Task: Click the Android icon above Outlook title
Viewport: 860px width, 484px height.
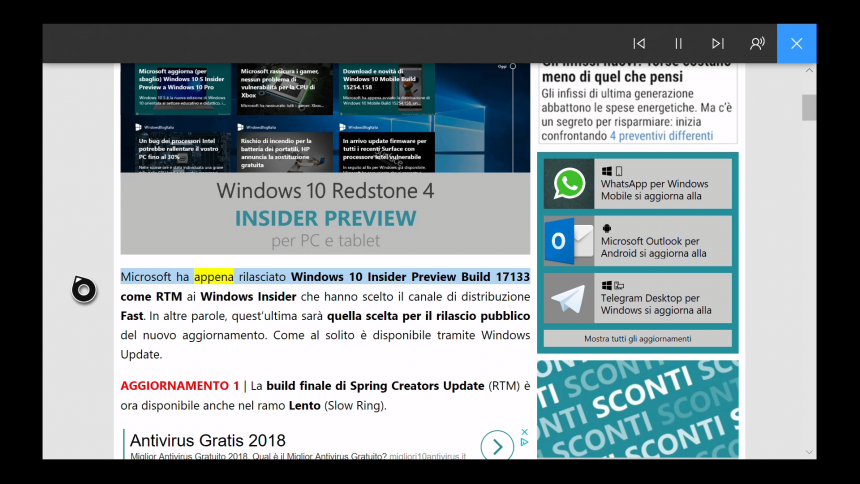Action: coord(607,228)
